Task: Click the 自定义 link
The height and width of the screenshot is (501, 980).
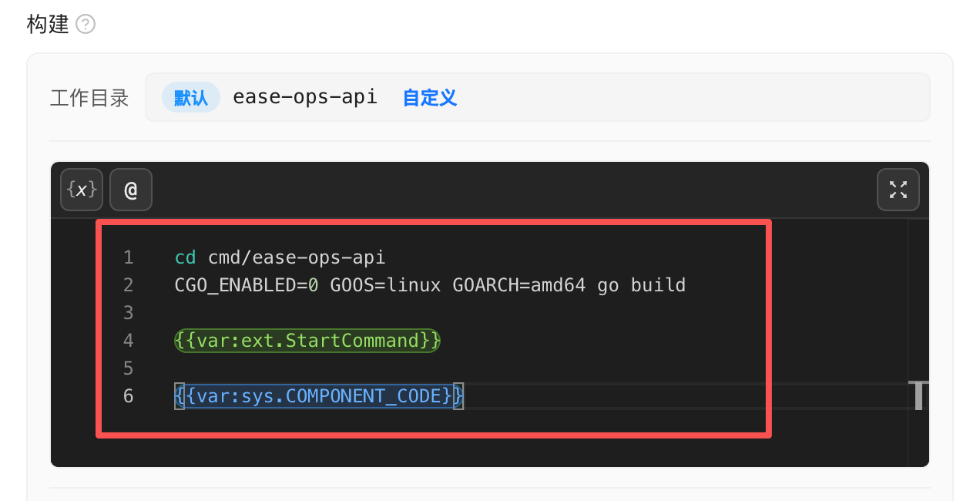Action: click(430, 97)
